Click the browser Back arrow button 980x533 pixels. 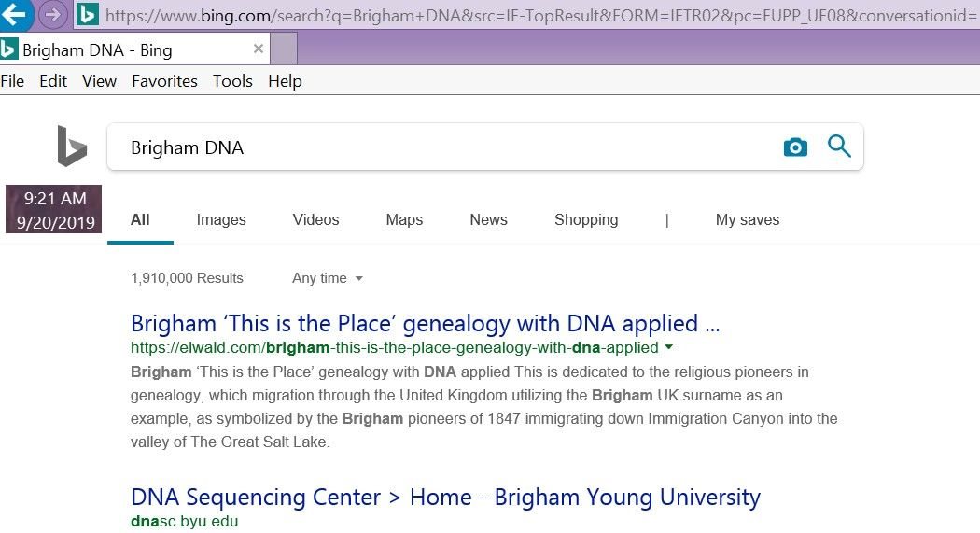click(x=16, y=13)
